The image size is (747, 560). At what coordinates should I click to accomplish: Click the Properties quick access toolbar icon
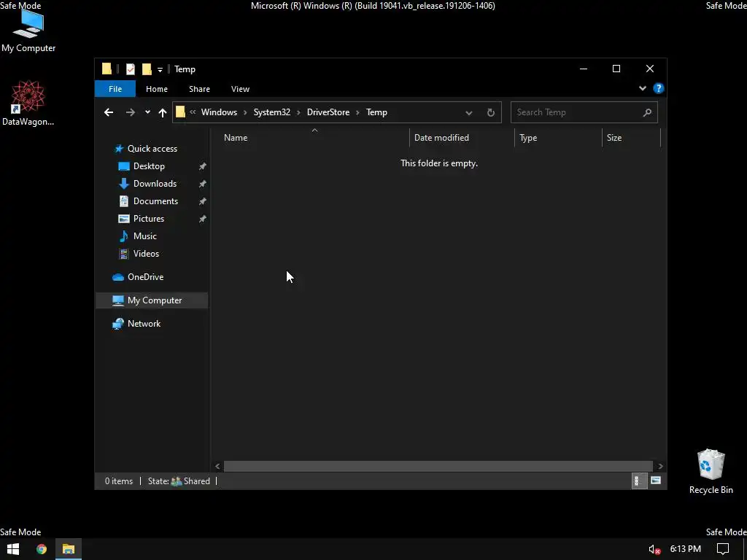[x=130, y=69]
